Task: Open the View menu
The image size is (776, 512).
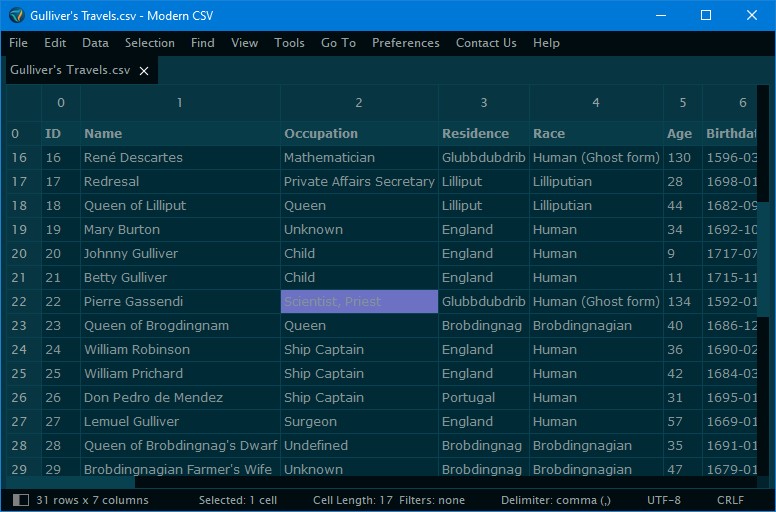Action: tap(244, 43)
